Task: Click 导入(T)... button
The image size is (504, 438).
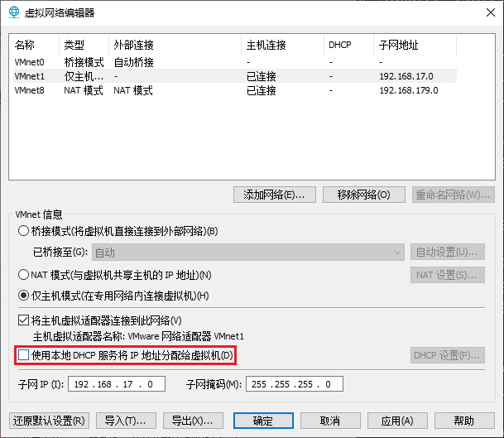Action: (x=126, y=421)
